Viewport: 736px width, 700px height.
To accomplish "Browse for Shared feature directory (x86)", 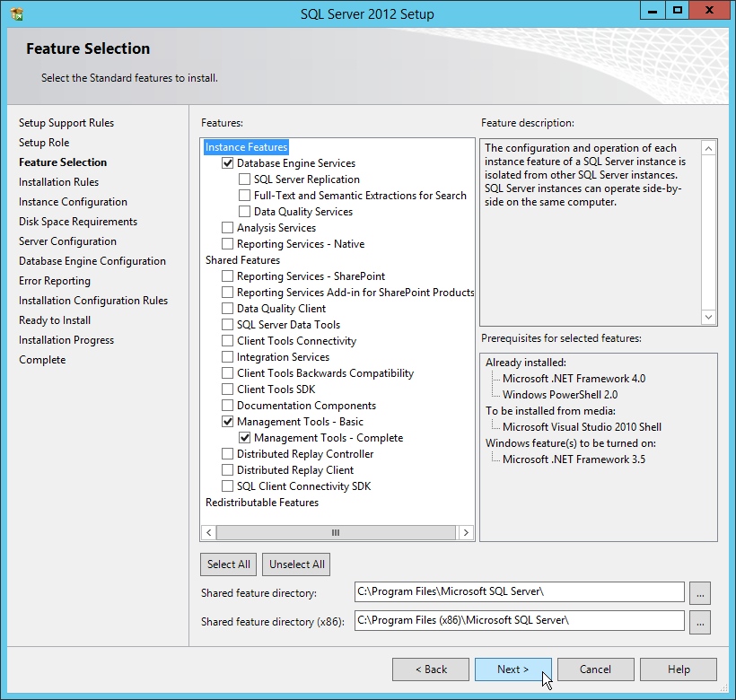I will (700, 622).
